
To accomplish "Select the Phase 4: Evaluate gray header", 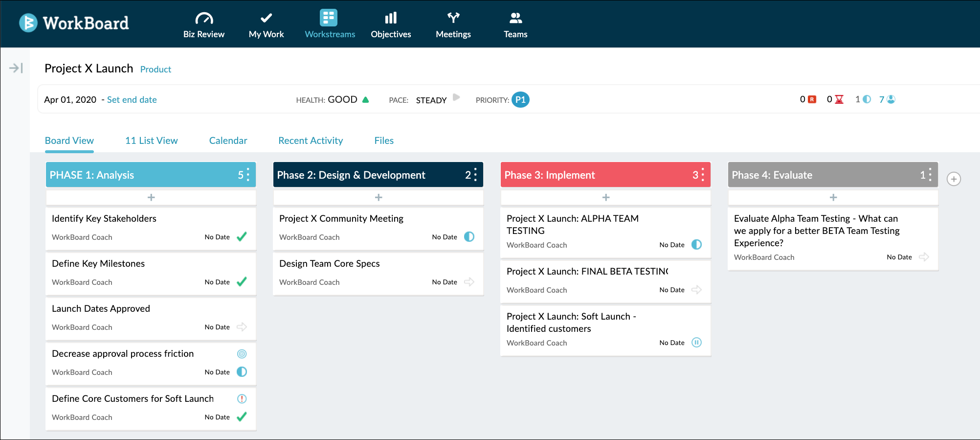I will pos(833,175).
